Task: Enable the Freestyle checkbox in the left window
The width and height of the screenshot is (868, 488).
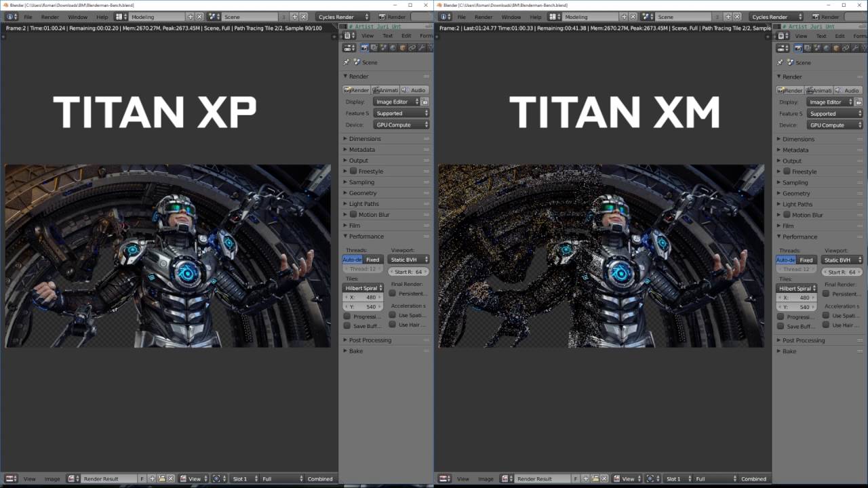Action: (353, 171)
